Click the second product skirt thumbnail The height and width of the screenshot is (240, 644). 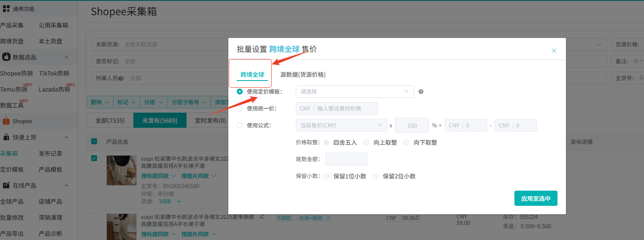tap(122, 227)
